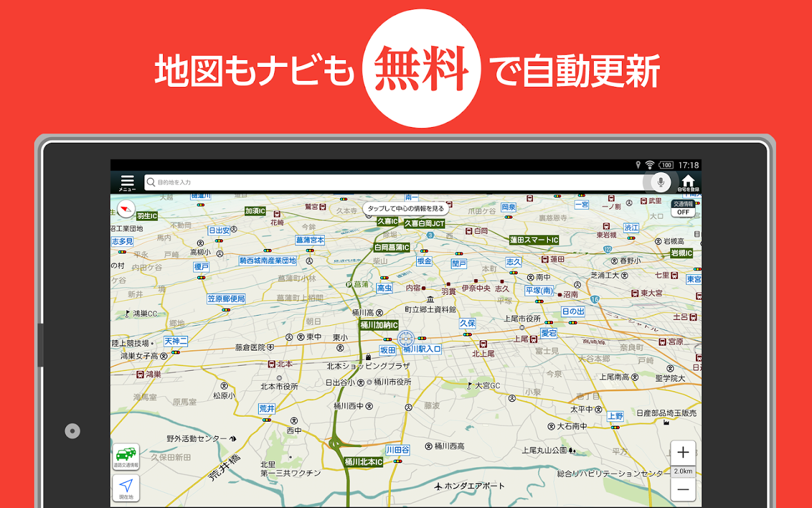Tap the 日産部品埼玉販売 label

point(667,413)
